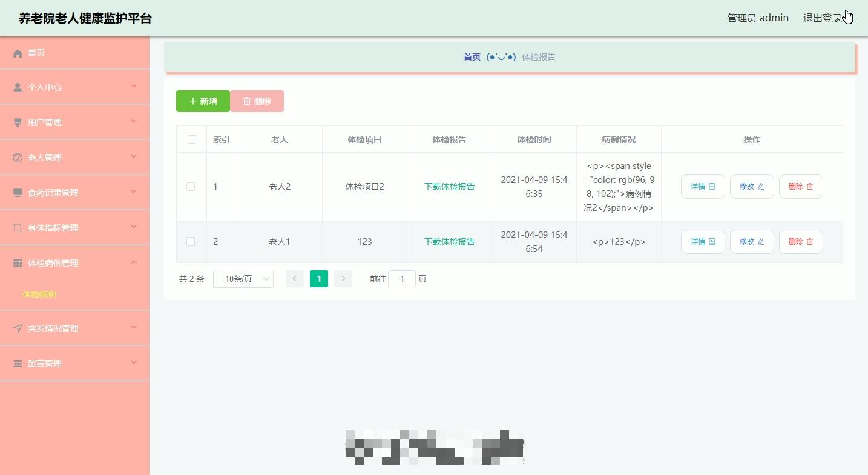The width and height of the screenshot is (868, 475).
Task: Click the trash icon in toolbar 删除 button
Action: [x=247, y=101]
